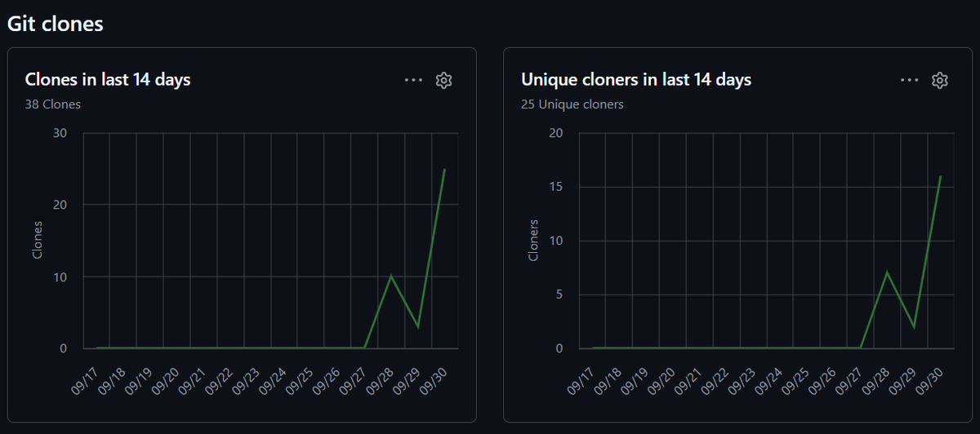Click the Git clones heading

[56, 24]
